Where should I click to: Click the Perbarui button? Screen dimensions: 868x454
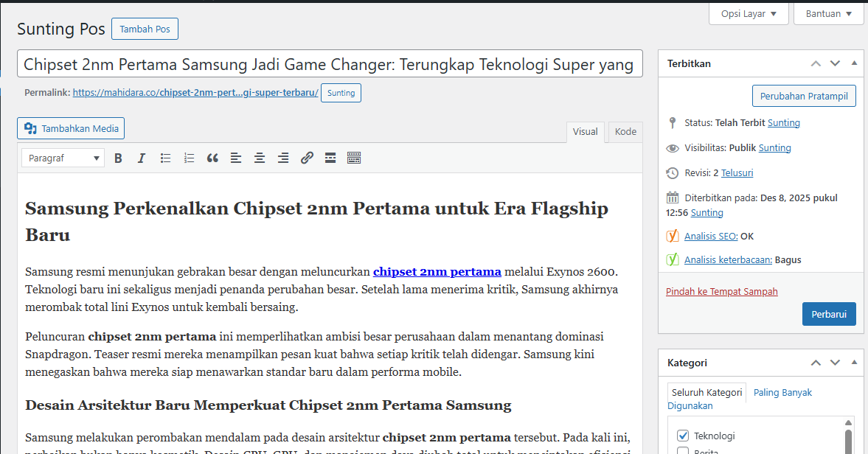coord(829,314)
